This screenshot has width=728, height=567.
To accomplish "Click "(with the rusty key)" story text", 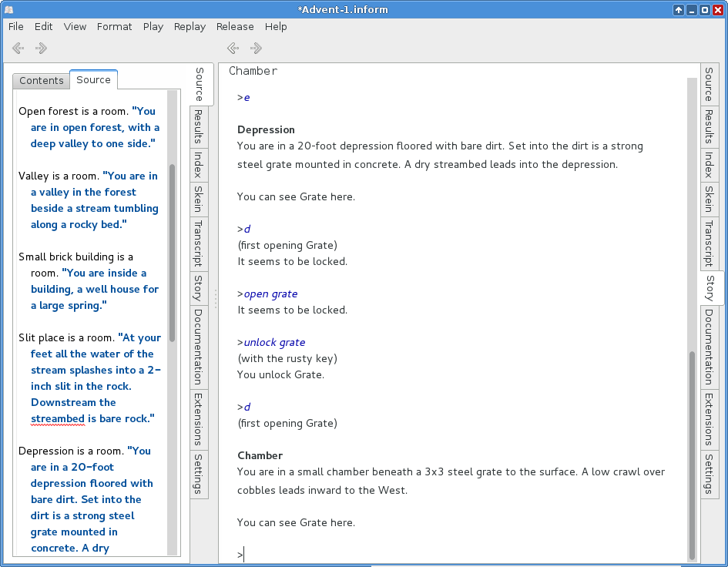I will coord(287,358).
